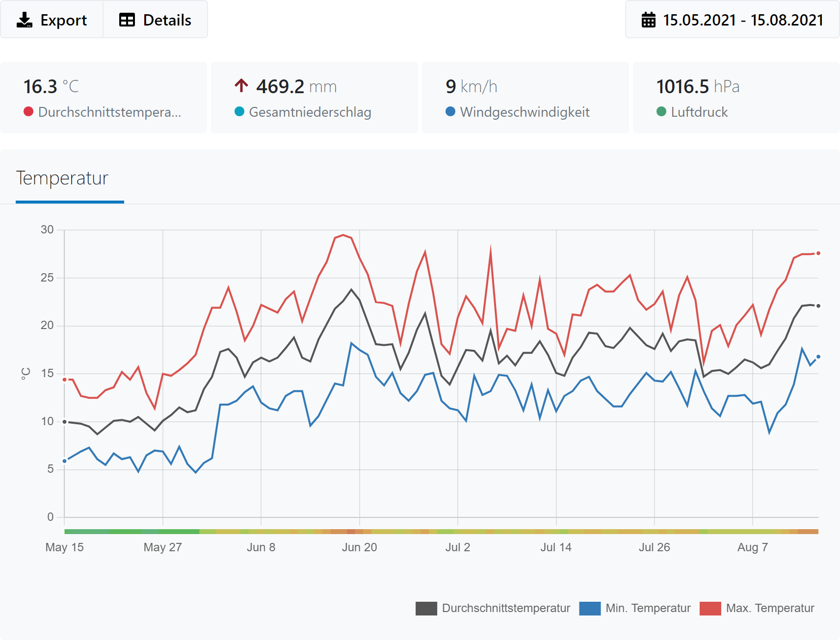Click the Aug 7 x-axis label

753,547
